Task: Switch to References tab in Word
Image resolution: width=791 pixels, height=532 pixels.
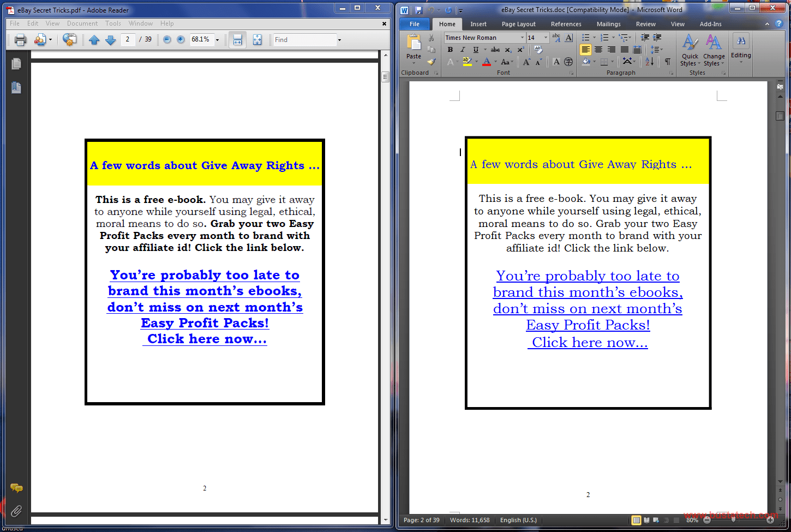Action: (566, 24)
